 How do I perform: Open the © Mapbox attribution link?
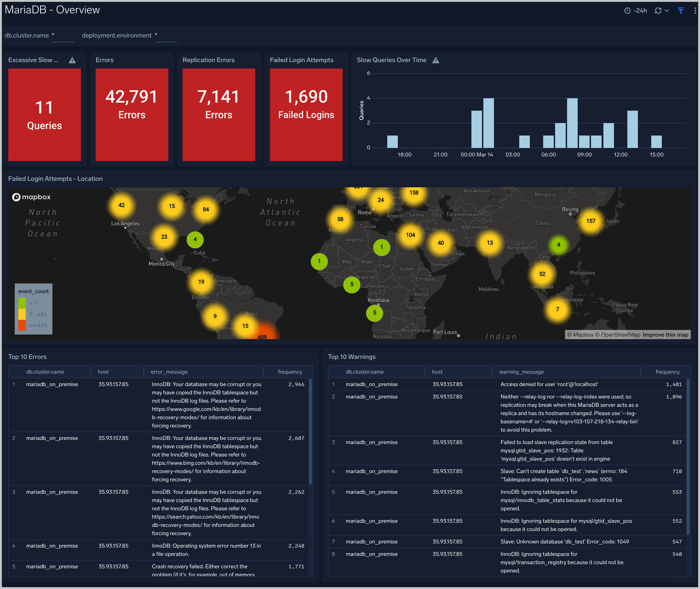580,335
